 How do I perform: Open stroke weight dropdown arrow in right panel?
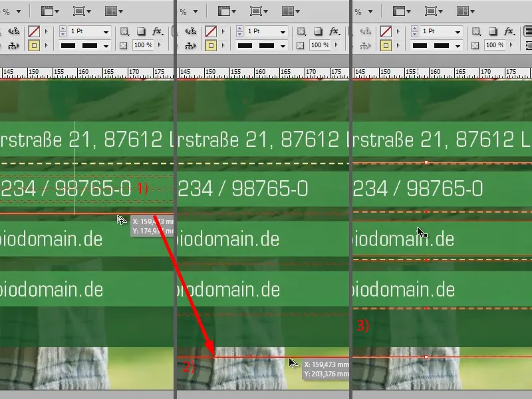(x=458, y=32)
